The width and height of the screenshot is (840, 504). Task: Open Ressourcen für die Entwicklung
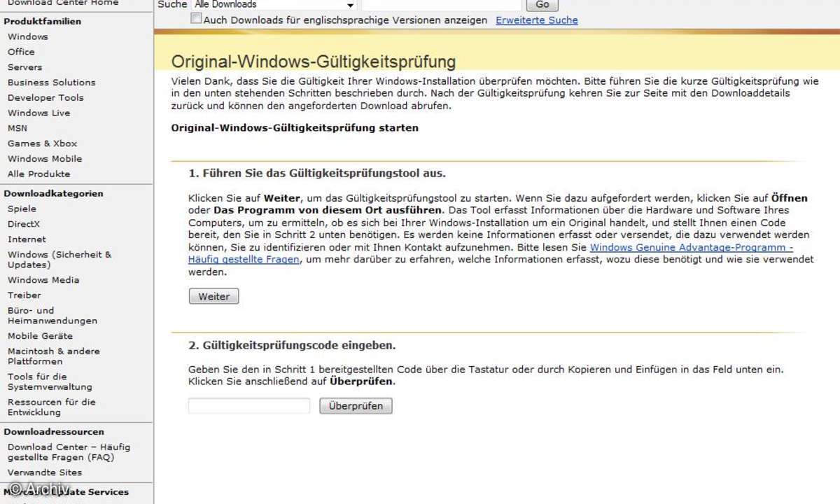tap(52, 407)
